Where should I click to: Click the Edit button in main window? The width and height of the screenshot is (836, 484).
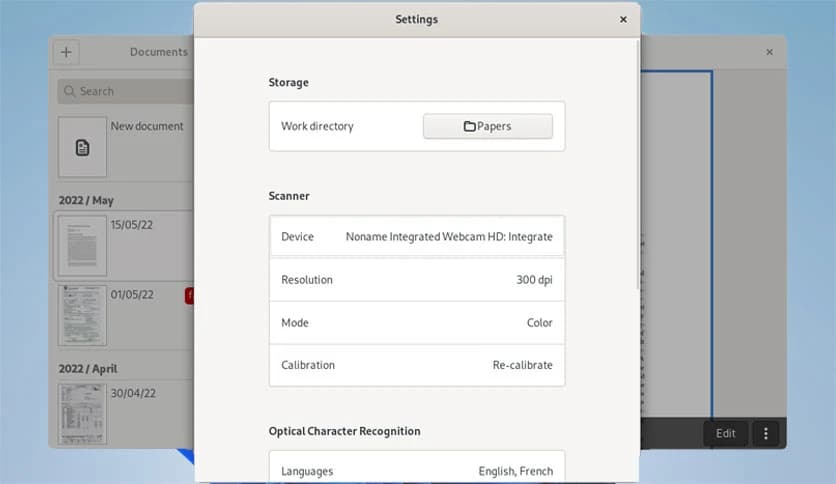coord(726,433)
